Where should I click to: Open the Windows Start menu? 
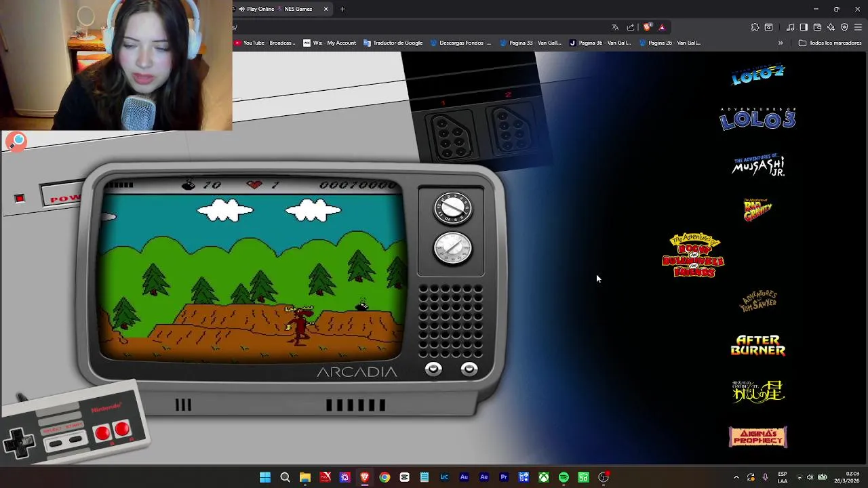[x=265, y=477]
